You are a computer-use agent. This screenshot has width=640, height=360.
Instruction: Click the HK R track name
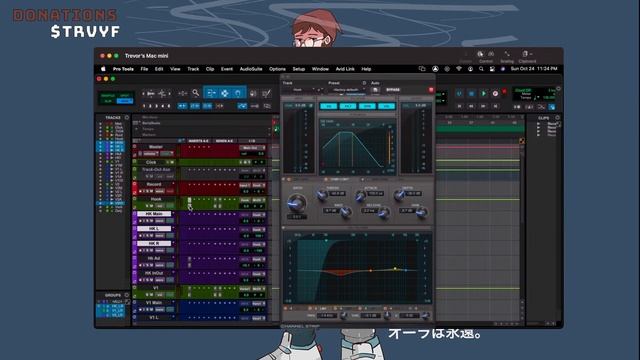pyautogui.click(x=154, y=244)
